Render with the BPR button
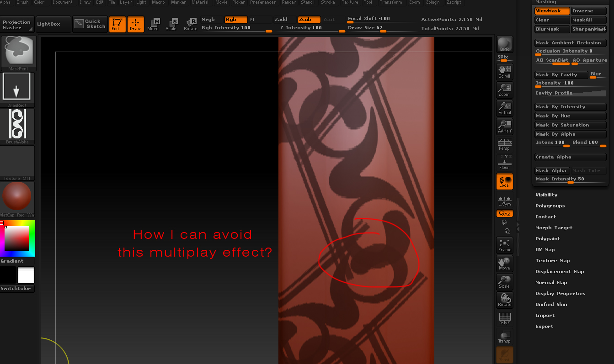The width and height of the screenshot is (614, 364). 505,44
